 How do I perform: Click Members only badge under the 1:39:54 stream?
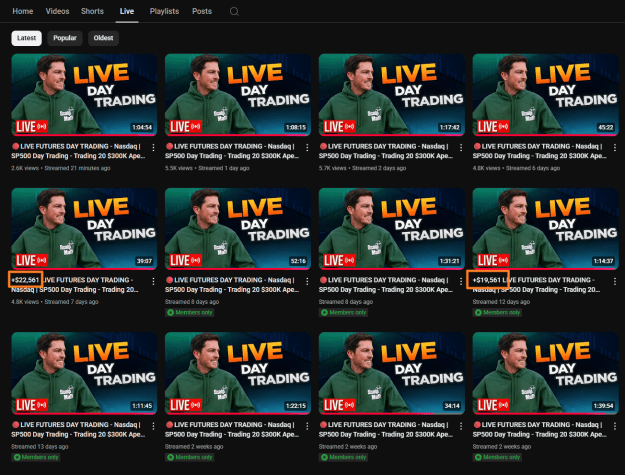(497, 457)
